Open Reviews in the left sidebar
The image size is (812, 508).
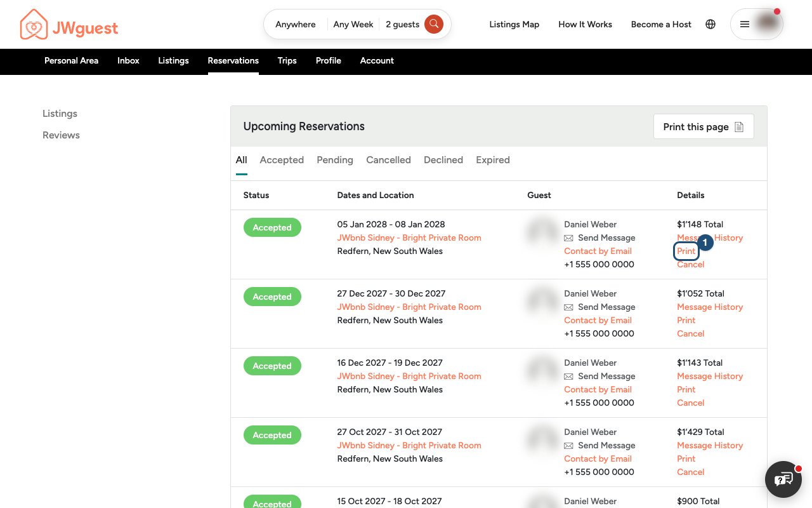[x=61, y=135]
